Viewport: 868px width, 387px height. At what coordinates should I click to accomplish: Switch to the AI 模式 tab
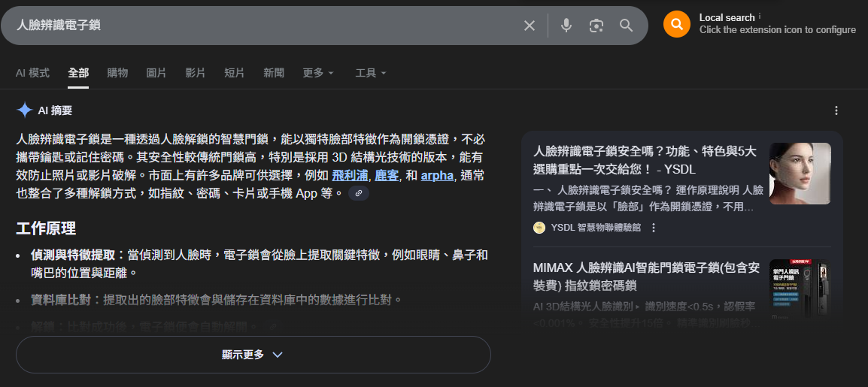(32, 72)
